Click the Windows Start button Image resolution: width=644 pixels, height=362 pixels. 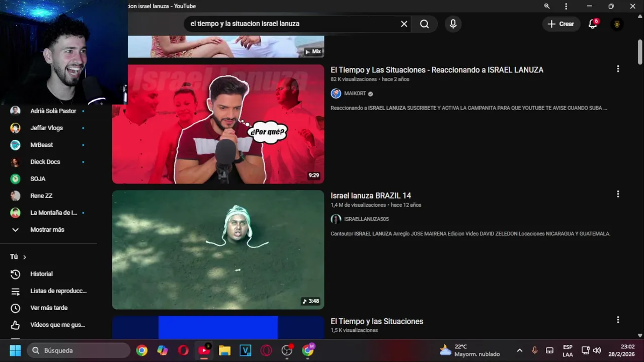(15, 350)
